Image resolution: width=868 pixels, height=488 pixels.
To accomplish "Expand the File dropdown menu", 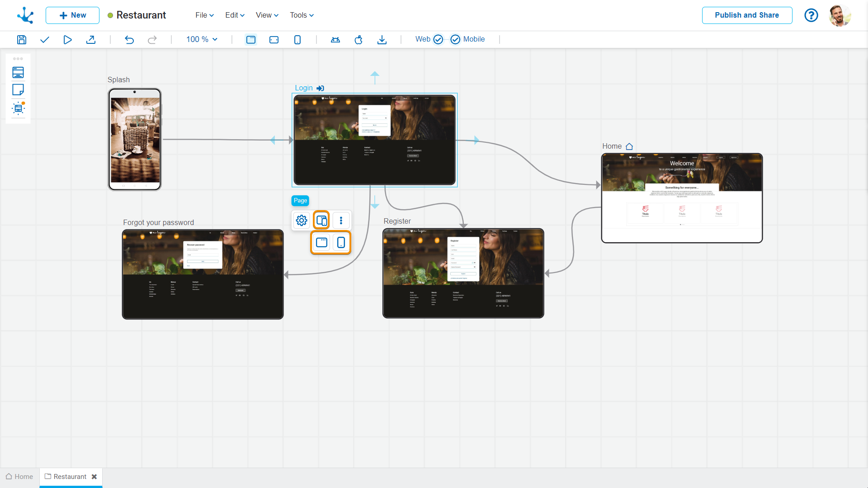I will (203, 15).
